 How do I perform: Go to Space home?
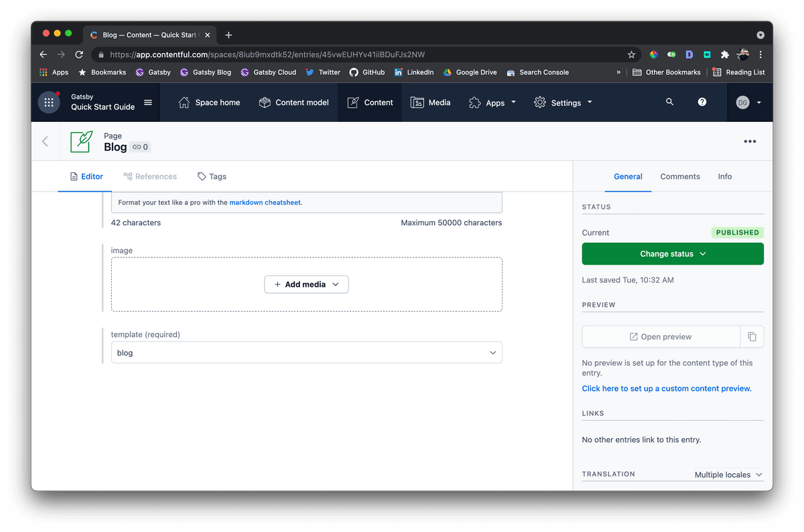(209, 103)
